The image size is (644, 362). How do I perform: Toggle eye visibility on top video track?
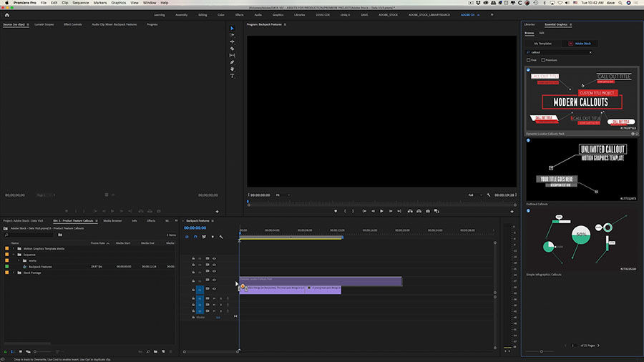click(x=214, y=258)
